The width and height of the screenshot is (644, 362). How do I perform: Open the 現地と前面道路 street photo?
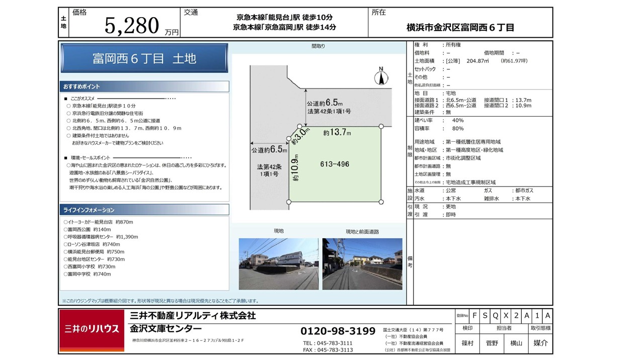click(x=362, y=264)
